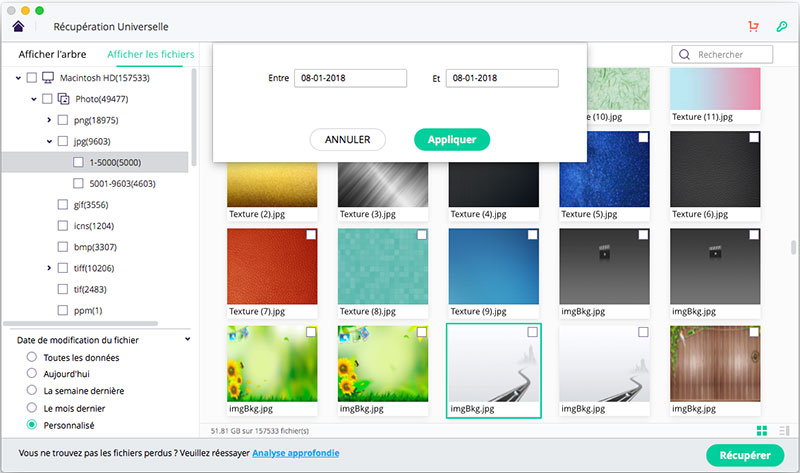This screenshot has width=800, height=473.
Task: Click the Macintosh HD drive icon
Action: 48,77
